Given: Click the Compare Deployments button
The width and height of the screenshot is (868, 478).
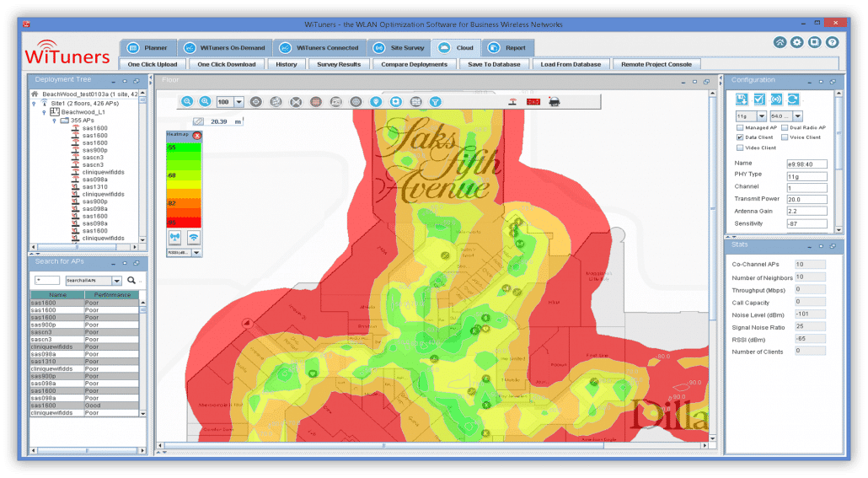Looking at the screenshot, I should (x=414, y=64).
